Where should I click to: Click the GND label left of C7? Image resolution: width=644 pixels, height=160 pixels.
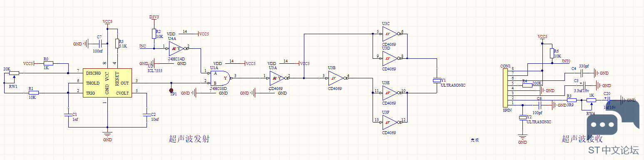pyautogui.click(x=77, y=44)
